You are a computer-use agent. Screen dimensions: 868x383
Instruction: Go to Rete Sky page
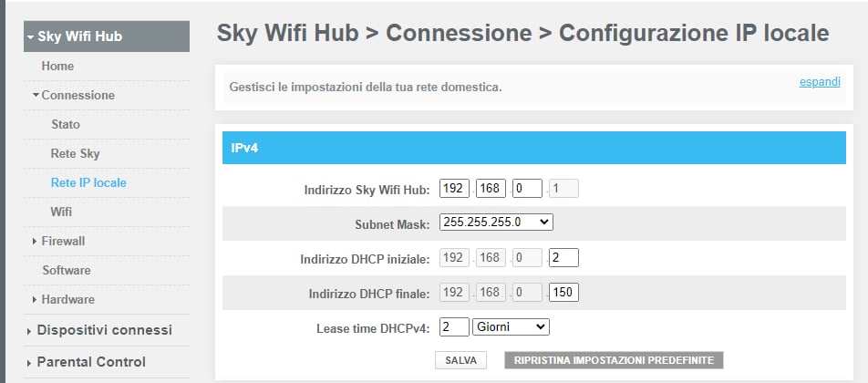pyautogui.click(x=76, y=153)
